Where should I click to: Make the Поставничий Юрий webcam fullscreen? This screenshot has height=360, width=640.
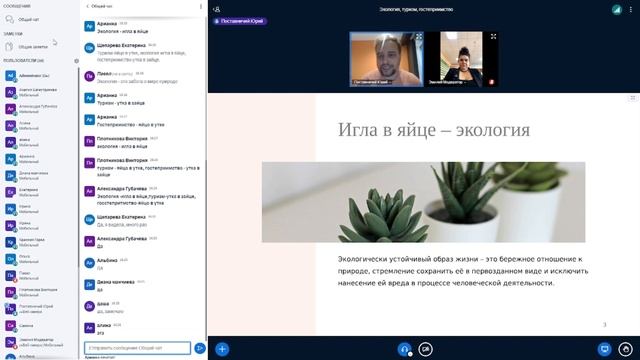[x=419, y=37]
